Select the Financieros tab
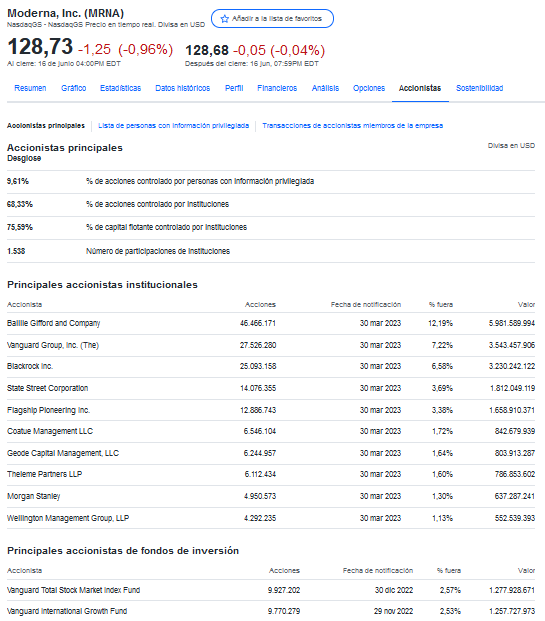The height and width of the screenshot is (621, 545). [277, 88]
